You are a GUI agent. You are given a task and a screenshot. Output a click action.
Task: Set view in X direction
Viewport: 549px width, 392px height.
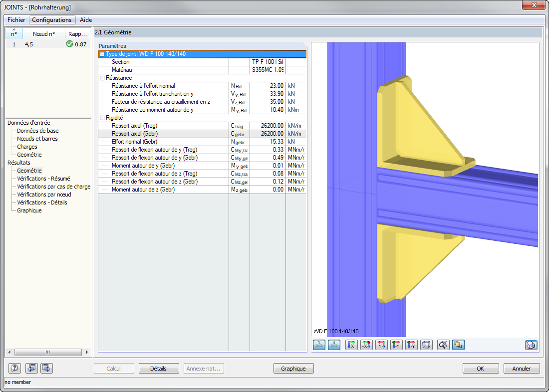351,345
